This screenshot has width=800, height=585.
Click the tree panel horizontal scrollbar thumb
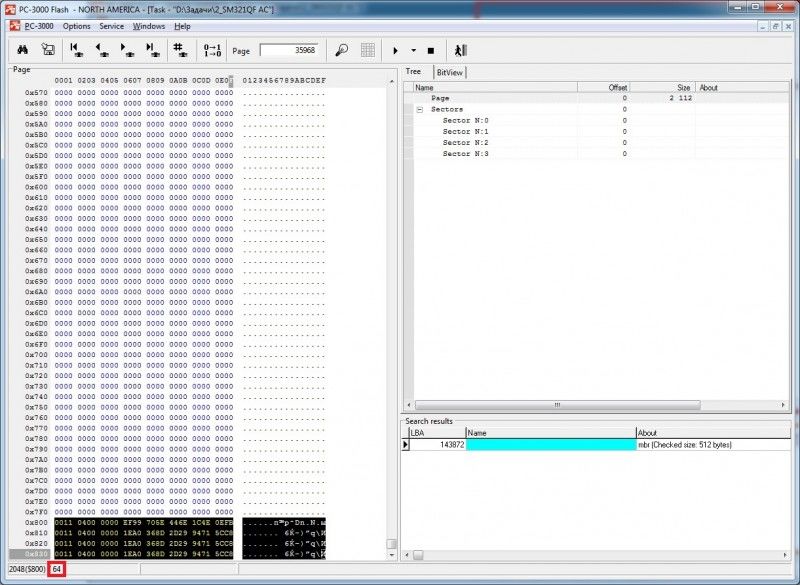coord(558,405)
